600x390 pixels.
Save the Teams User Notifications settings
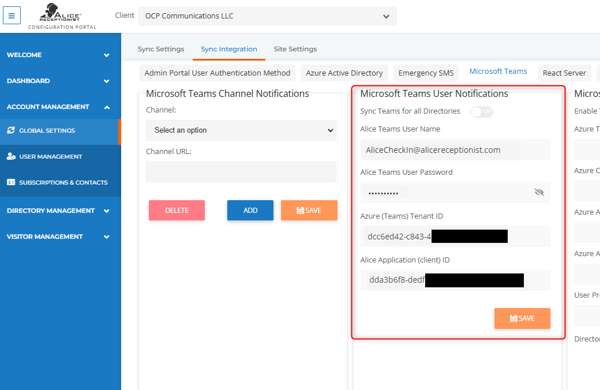[522, 318]
